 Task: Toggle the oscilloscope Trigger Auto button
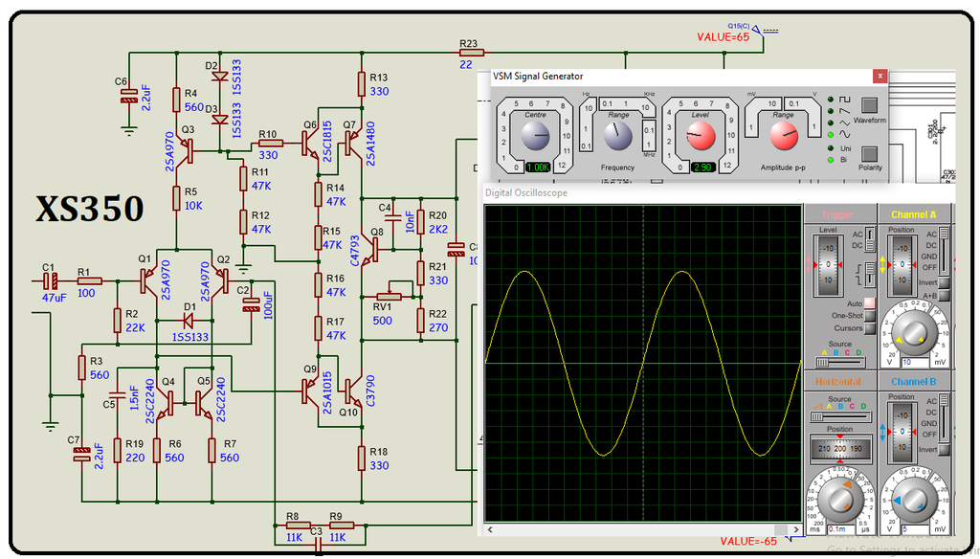point(869,303)
